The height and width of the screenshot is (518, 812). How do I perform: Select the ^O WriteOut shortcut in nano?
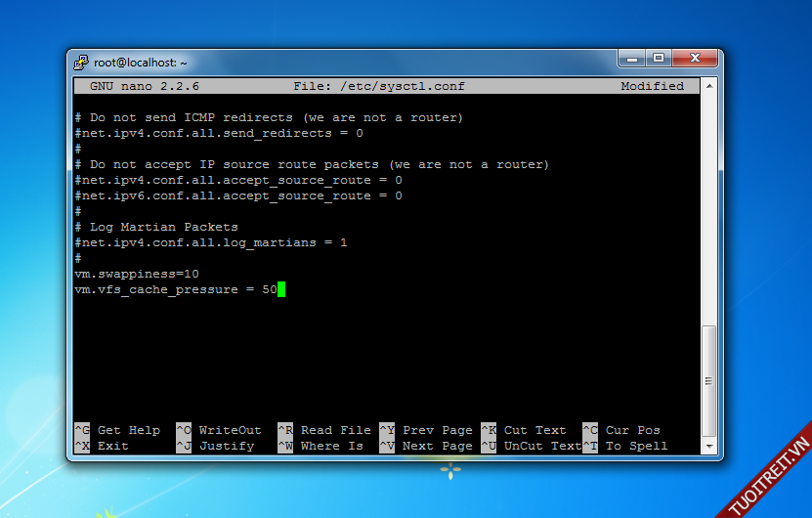[x=219, y=430]
